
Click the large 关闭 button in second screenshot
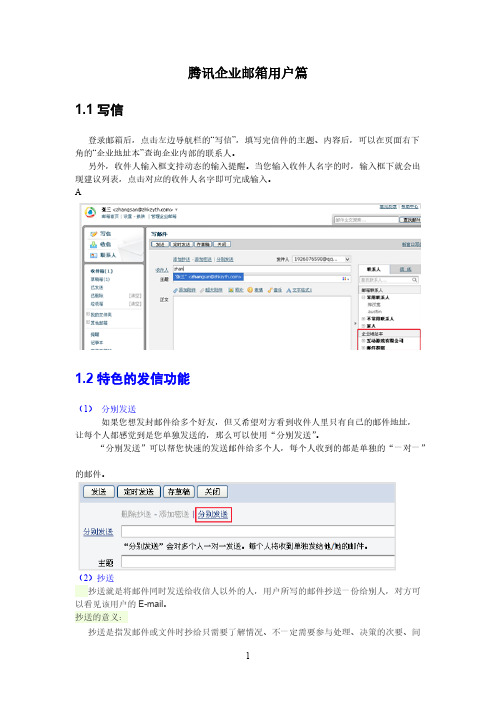(x=213, y=492)
